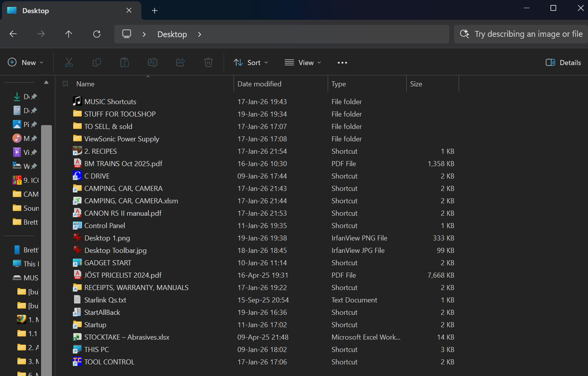Click the MUSIC Shortcuts folder music-note icon
The height and width of the screenshot is (376, 588).
click(x=77, y=101)
